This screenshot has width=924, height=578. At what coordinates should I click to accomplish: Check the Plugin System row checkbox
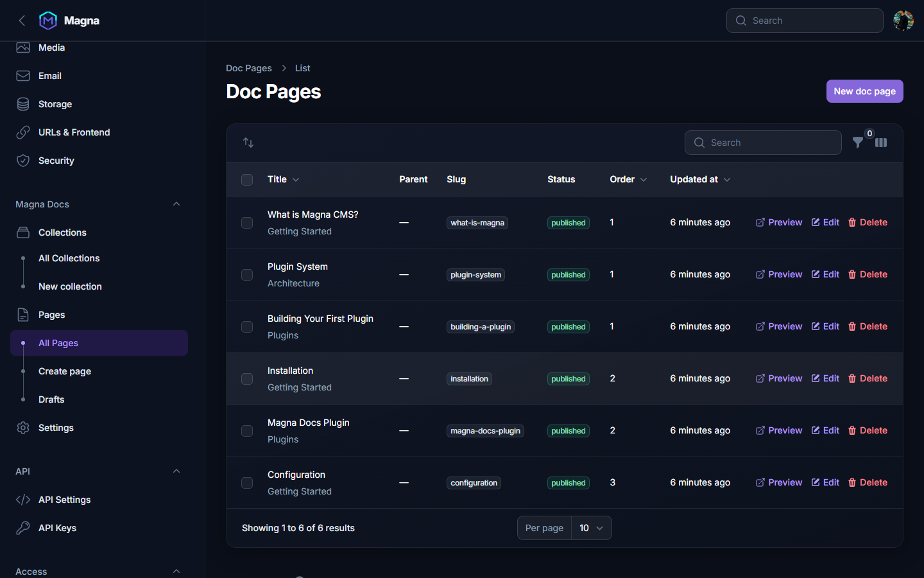[x=247, y=275]
